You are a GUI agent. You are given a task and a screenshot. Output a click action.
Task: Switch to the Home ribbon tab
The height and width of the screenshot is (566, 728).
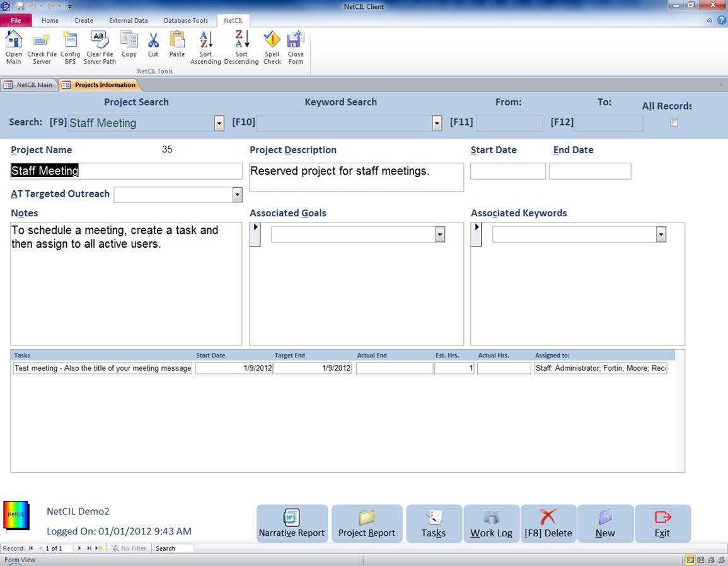(50, 20)
